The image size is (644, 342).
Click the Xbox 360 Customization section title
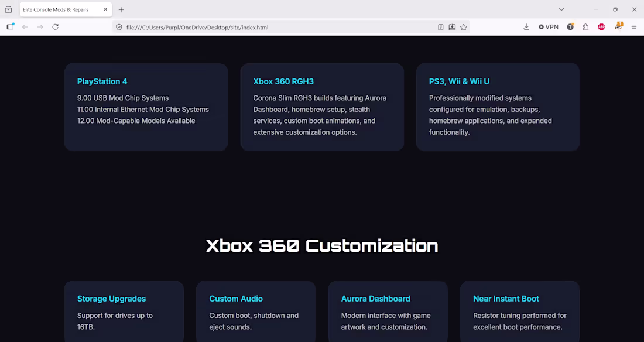pos(322,246)
